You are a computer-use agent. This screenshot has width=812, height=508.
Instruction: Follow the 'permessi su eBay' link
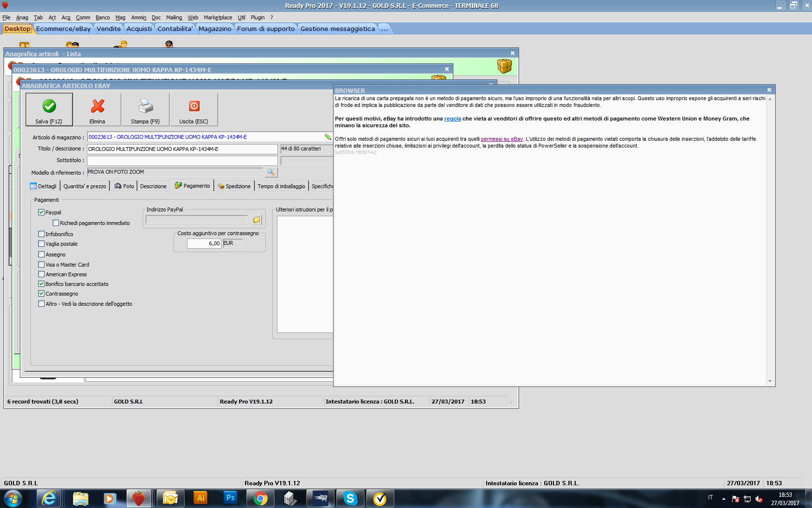(502, 139)
